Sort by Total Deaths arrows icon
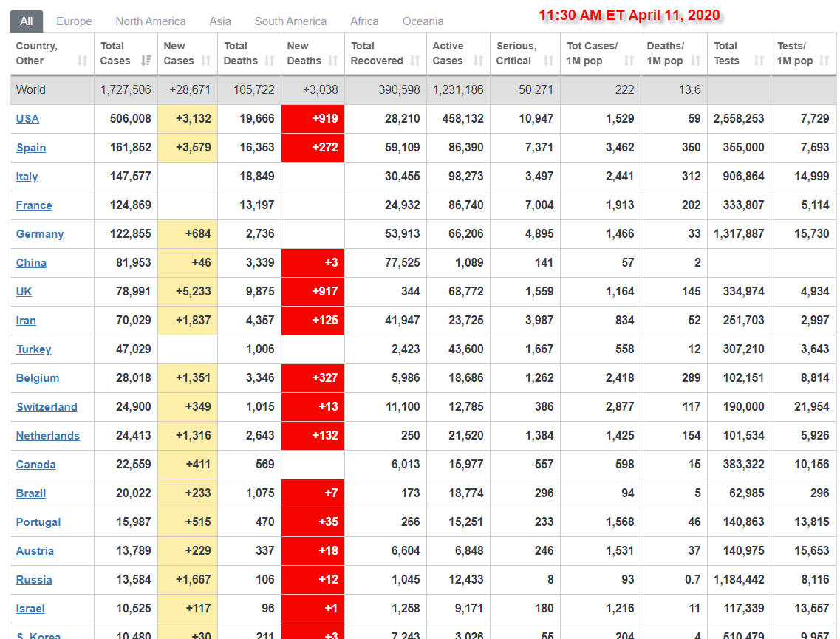The height and width of the screenshot is (639, 840). coord(270,61)
